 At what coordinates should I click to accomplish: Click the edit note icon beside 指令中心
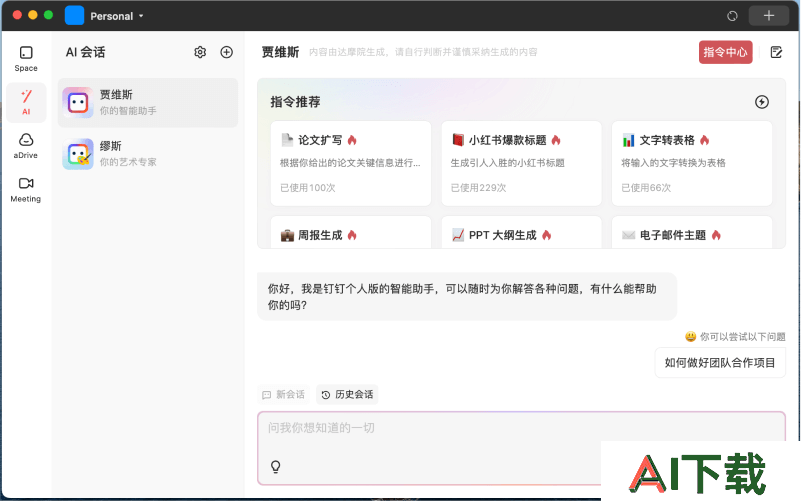[776, 52]
